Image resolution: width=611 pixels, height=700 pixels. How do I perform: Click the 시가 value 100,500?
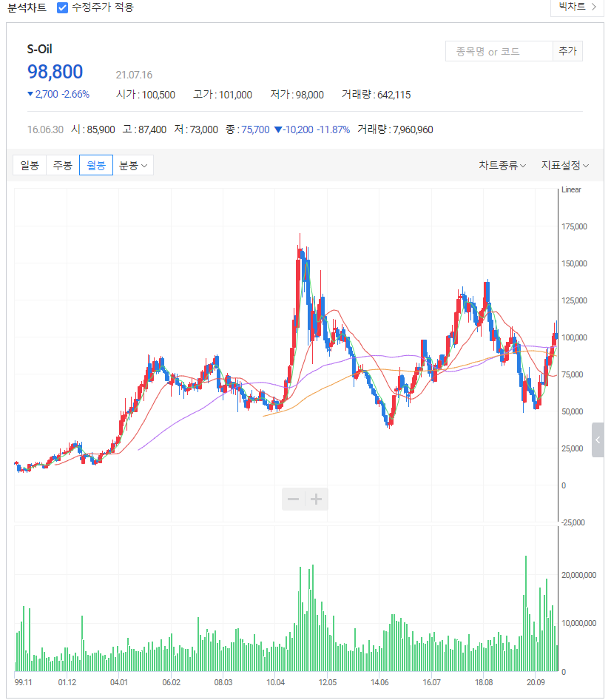pyautogui.click(x=158, y=95)
